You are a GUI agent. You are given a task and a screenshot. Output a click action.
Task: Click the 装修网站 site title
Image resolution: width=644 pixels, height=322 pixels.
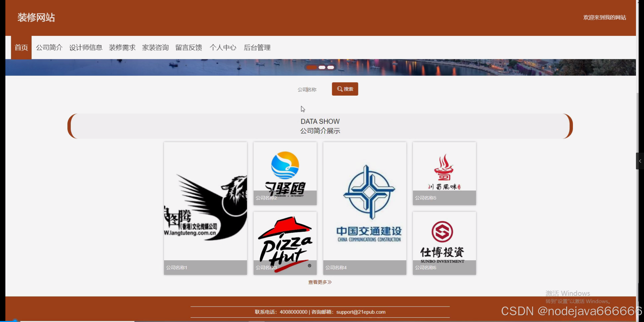point(36,17)
